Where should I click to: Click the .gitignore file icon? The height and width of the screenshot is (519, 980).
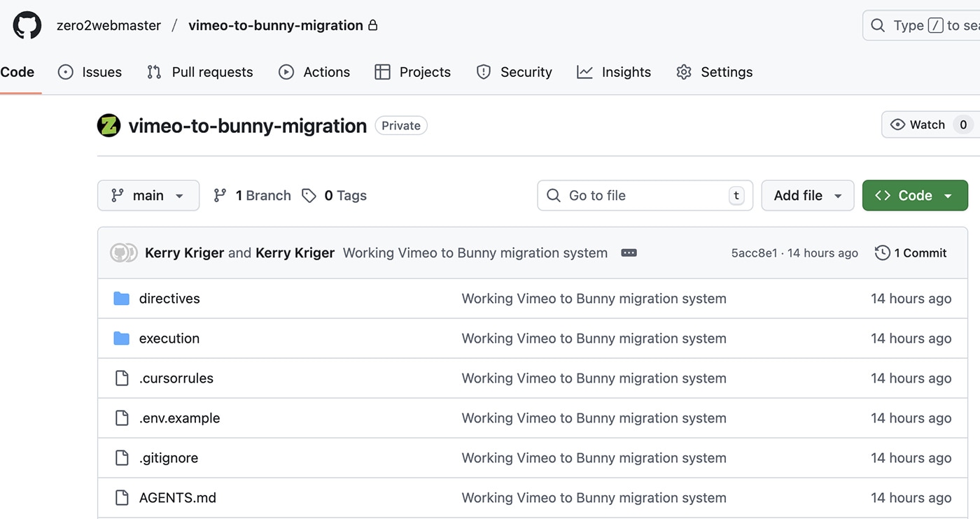click(x=122, y=458)
